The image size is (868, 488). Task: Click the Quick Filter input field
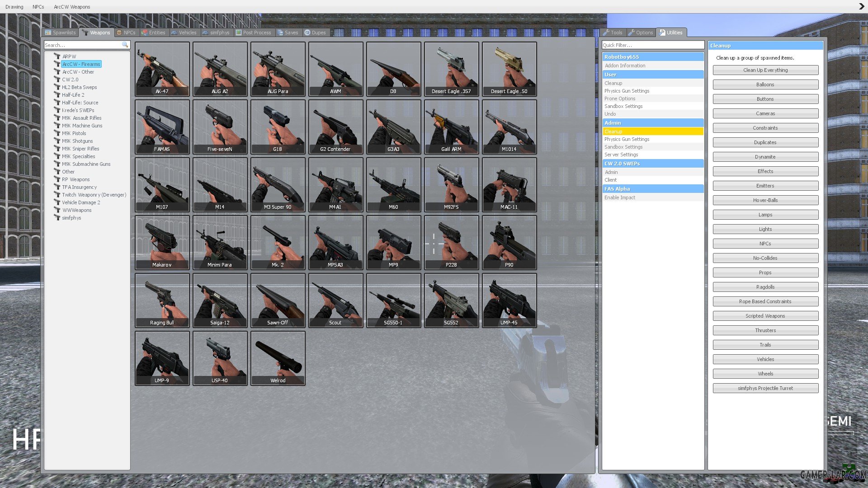(x=653, y=45)
